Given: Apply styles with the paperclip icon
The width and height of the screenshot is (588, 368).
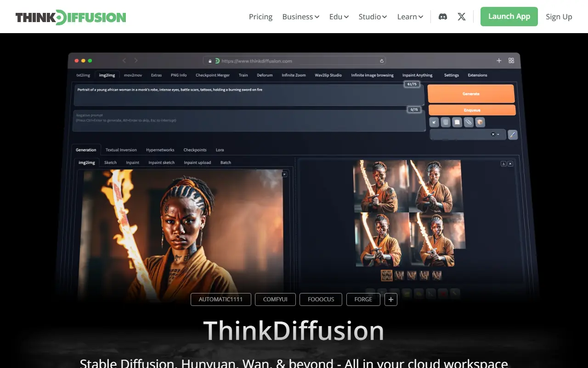Looking at the screenshot, I should coord(468,122).
